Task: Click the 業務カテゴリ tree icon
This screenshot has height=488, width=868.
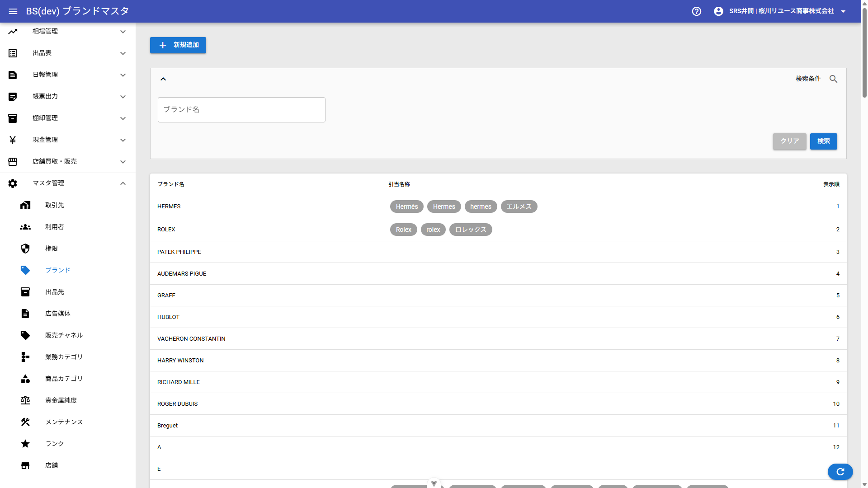Action: click(25, 357)
